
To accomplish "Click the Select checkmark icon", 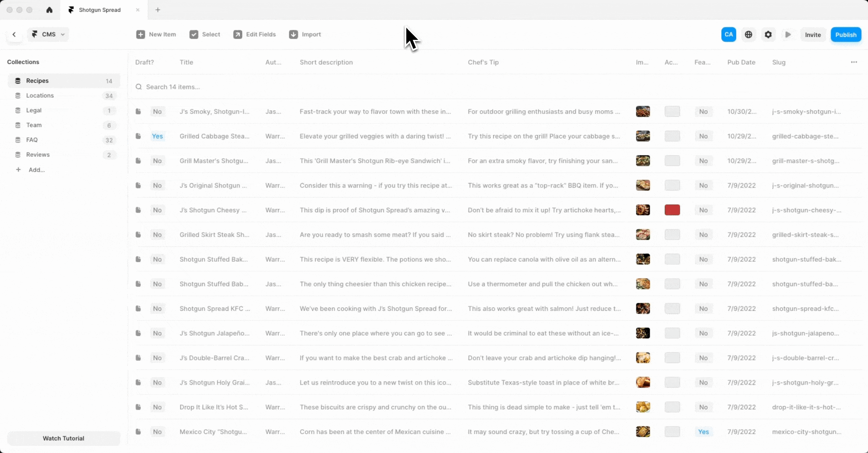I will click(x=194, y=34).
